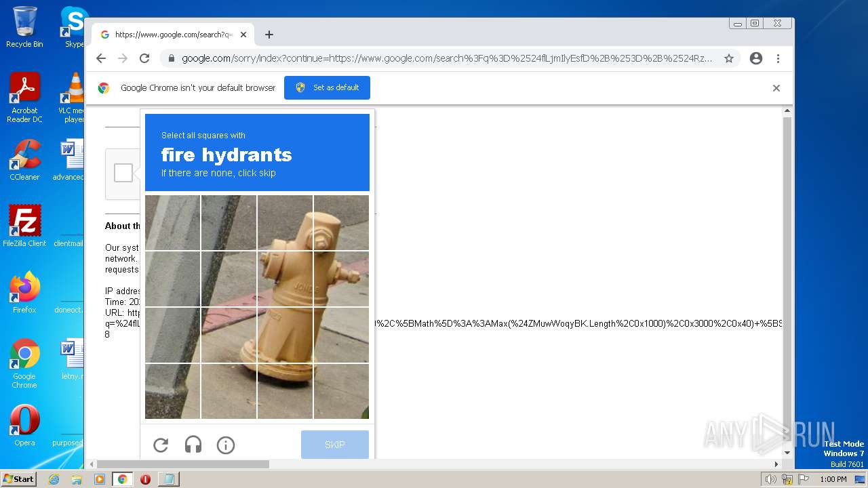Open Chrome three-dot menu
The width and height of the screenshot is (868, 488).
point(778,58)
